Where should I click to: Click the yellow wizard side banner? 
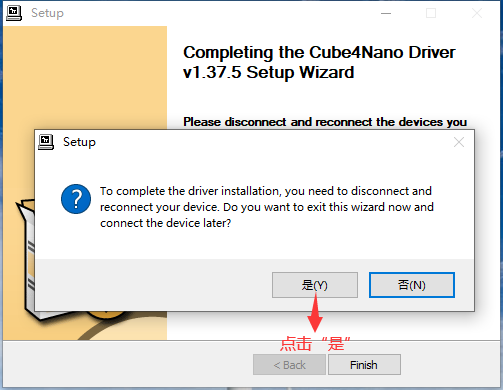tap(85, 77)
